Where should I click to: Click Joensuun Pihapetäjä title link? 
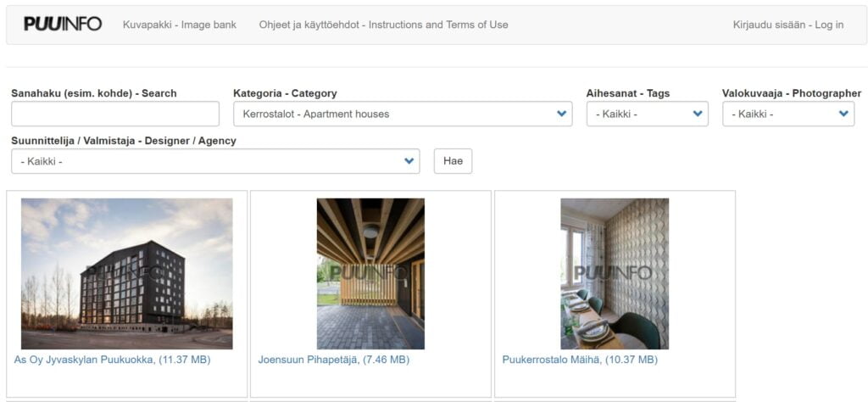coord(333,360)
